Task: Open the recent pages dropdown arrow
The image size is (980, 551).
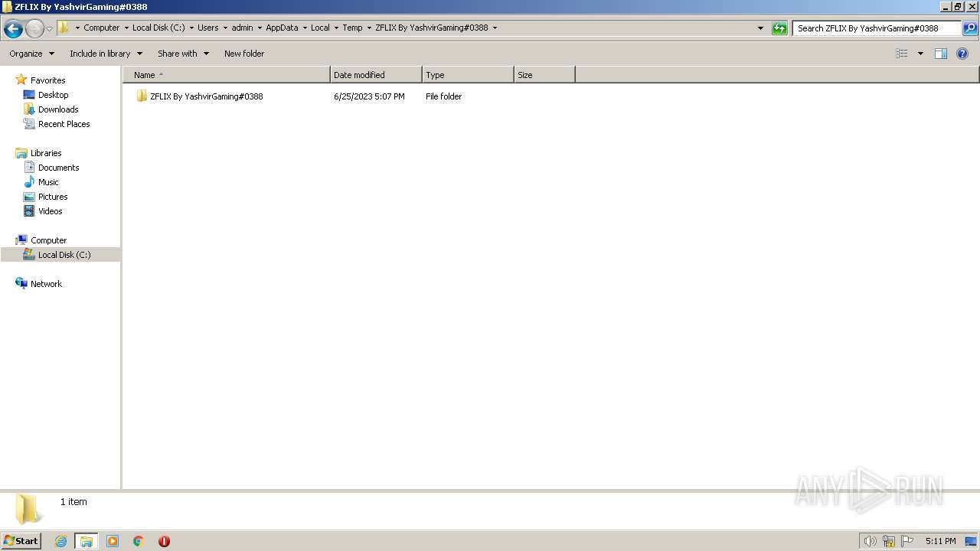Action: coord(49,28)
